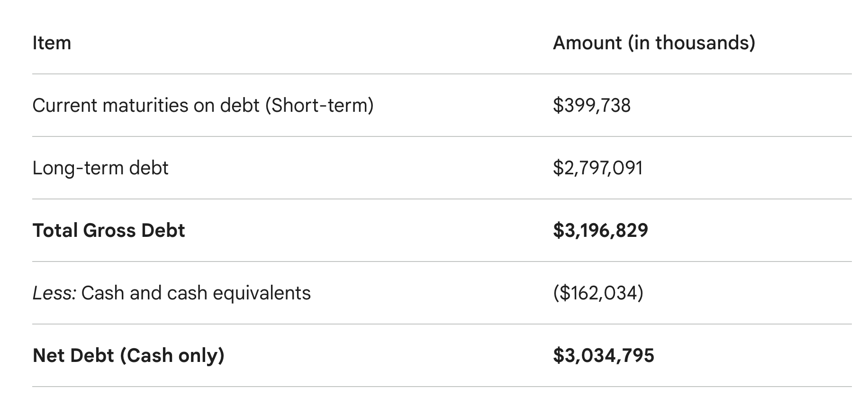The width and height of the screenshot is (868, 397).
Task: Select the $3,196,829 total value
Action: coord(600,230)
